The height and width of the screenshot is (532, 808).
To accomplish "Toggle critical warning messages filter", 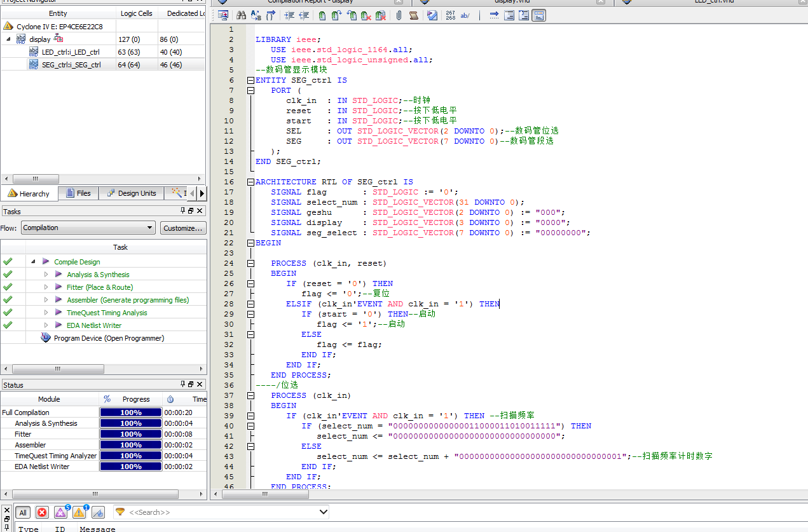I will tap(61, 512).
